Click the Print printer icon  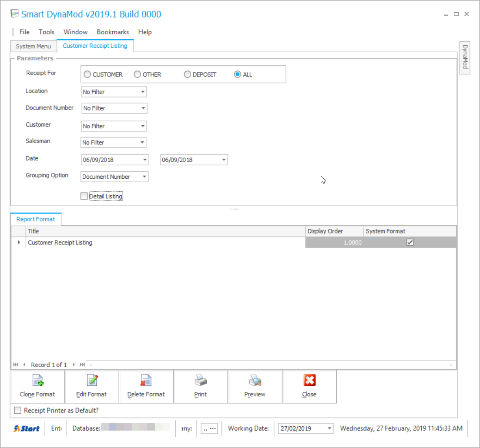click(x=201, y=381)
